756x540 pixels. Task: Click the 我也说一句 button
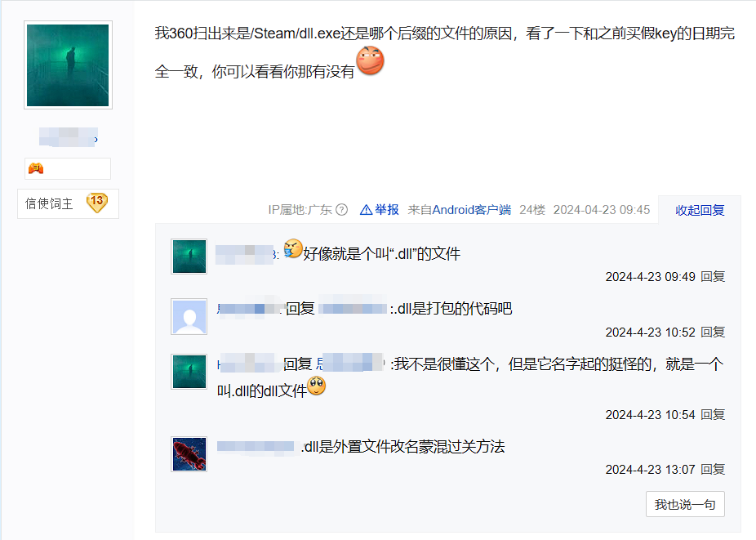coord(685,504)
